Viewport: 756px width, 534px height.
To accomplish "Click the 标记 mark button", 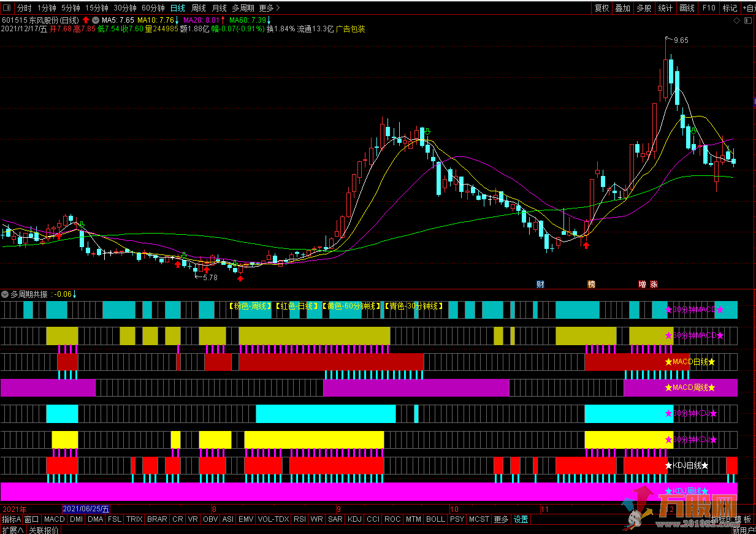I will coord(730,8).
